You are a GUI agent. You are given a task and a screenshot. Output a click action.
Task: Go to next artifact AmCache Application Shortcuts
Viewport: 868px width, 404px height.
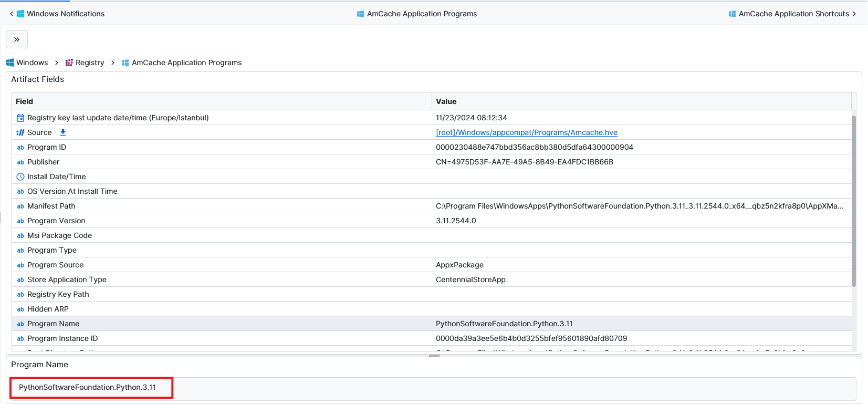pyautogui.click(x=793, y=14)
